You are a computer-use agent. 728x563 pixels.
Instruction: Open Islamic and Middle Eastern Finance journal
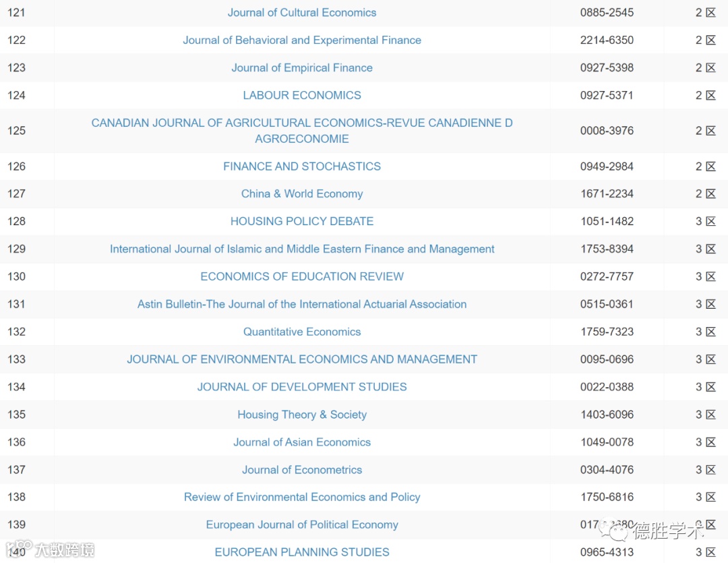pos(302,249)
